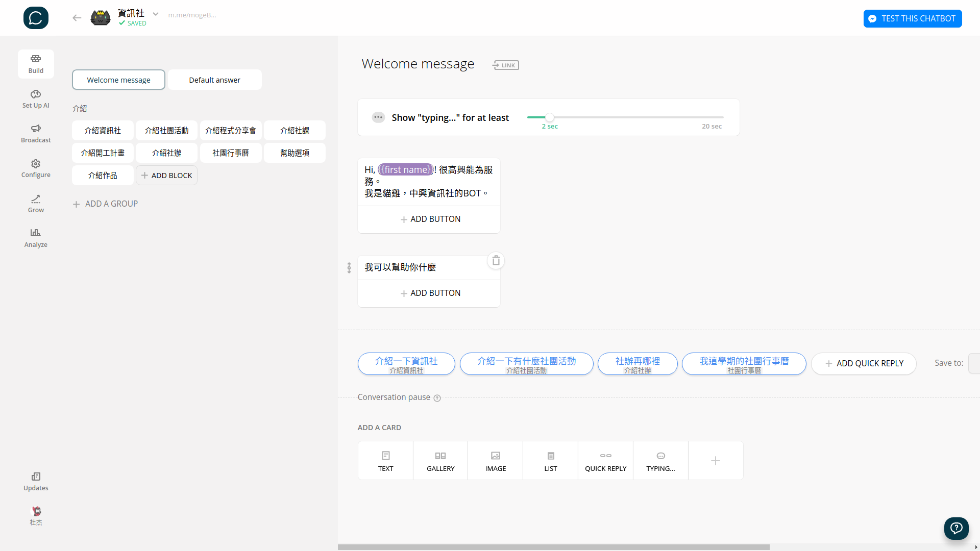
Task: Go back using the arrow icon
Action: click(x=77, y=18)
